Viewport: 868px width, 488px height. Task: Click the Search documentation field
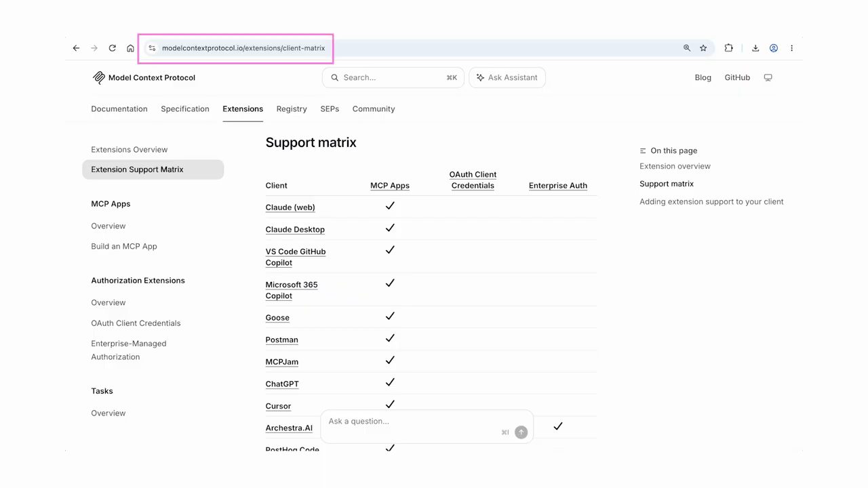click(x=393, y=77)
